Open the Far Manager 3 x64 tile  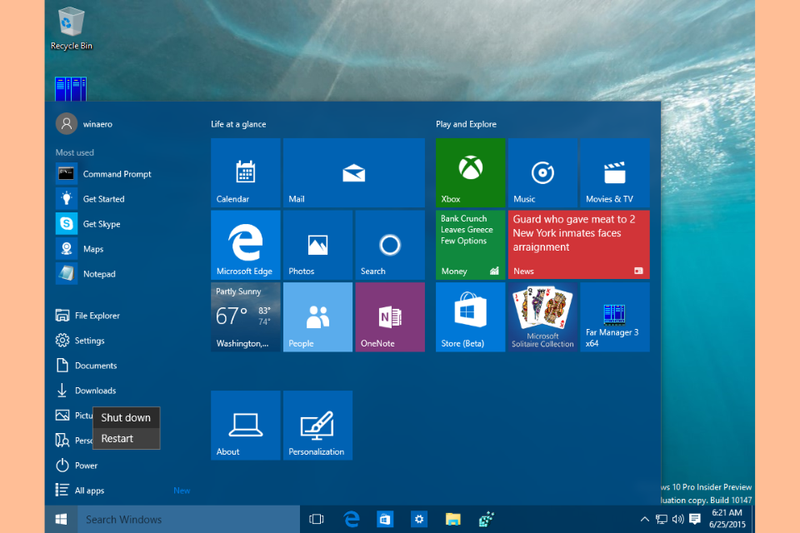pyautogui.click(x=615, y=317)
